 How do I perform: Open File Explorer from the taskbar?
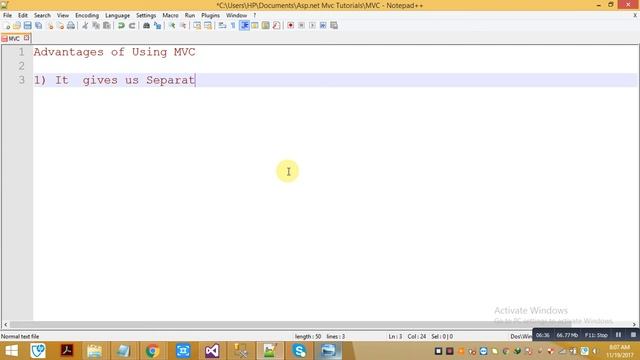94,351
